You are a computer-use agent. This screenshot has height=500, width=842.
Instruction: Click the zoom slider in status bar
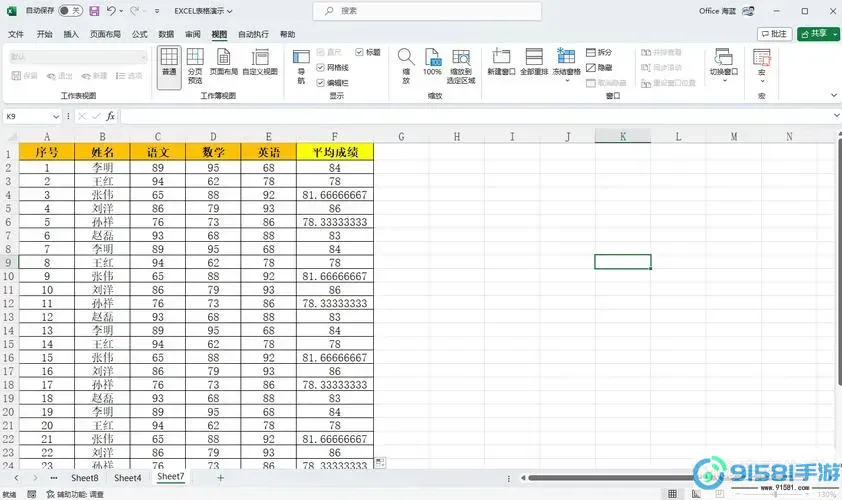coord(775,494)
